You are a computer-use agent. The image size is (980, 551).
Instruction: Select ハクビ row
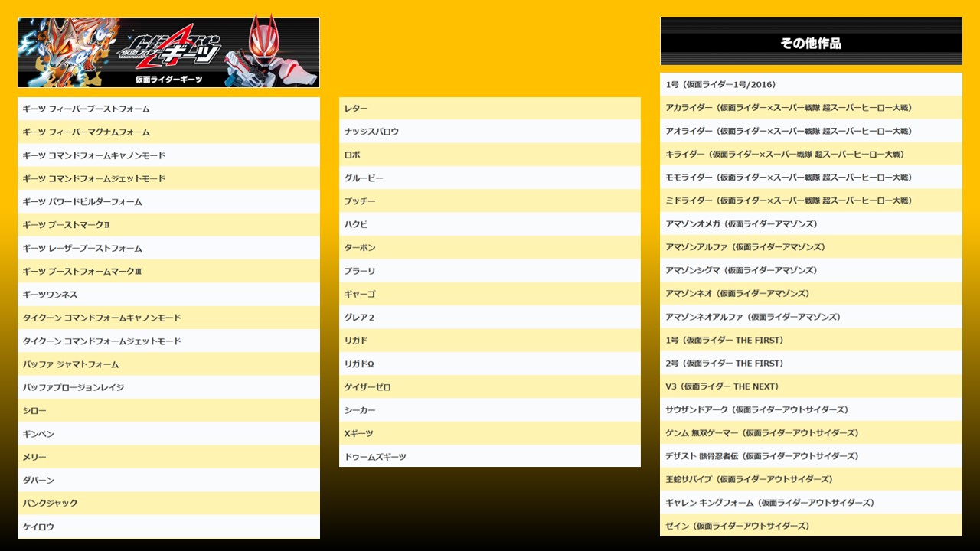tap(490, 224)
